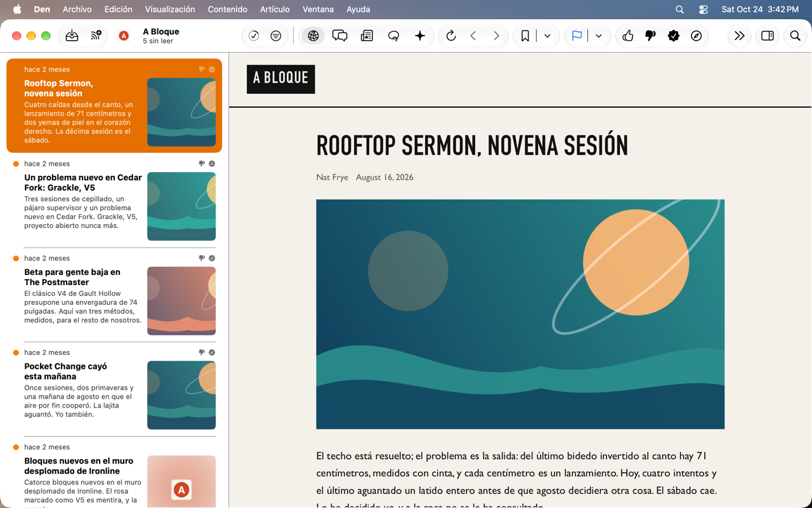The width and height of the screenshot is (812, 508).
Task: Open the flag options dropdown
Action: tap(599, 36)
